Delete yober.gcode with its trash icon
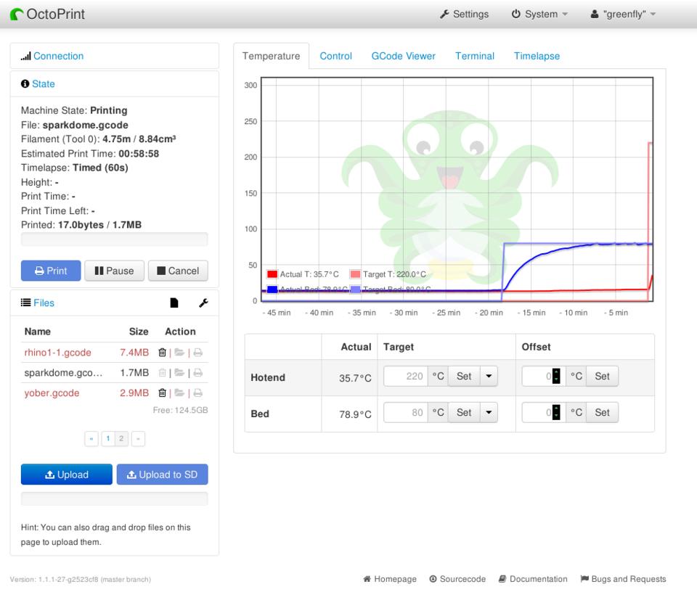 click(x=163, y=393)
